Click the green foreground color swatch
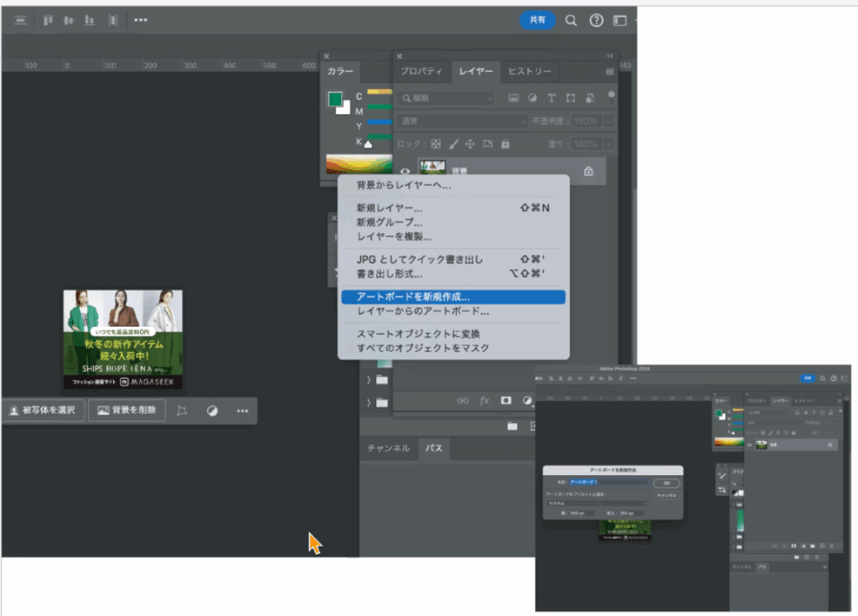 click(x=335, y=99)
